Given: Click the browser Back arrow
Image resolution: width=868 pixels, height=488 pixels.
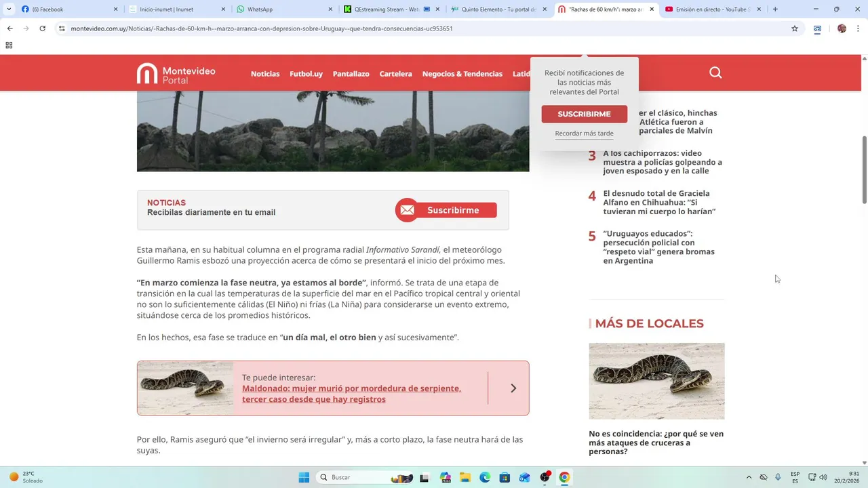Looking at the screenshot, I should pos(9,28).
